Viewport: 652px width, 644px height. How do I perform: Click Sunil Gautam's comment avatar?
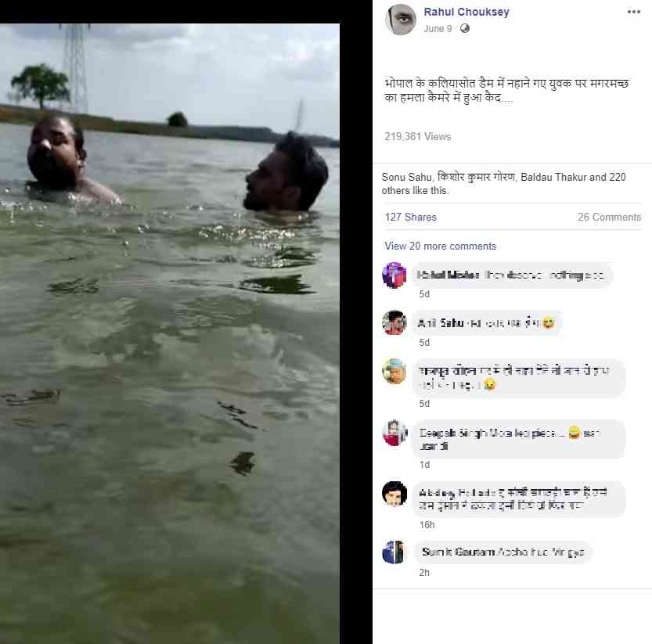click(x=393, y=552)
